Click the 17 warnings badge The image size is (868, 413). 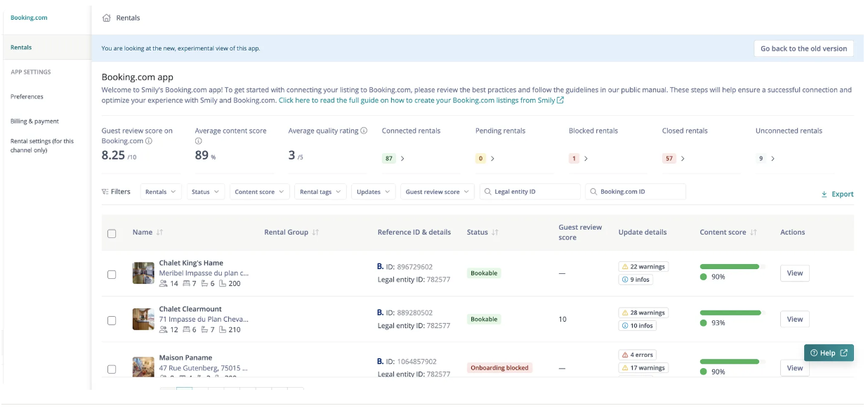(x=643, y=367)
